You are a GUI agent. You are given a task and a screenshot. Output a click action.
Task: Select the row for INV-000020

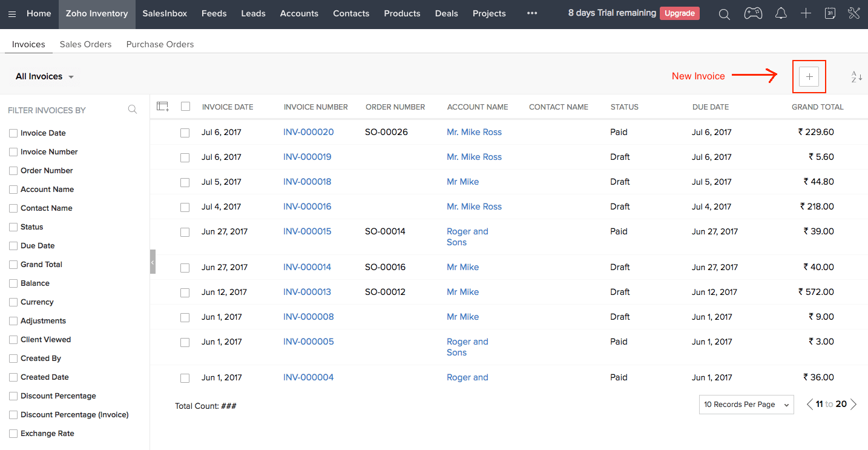point(185,133)
